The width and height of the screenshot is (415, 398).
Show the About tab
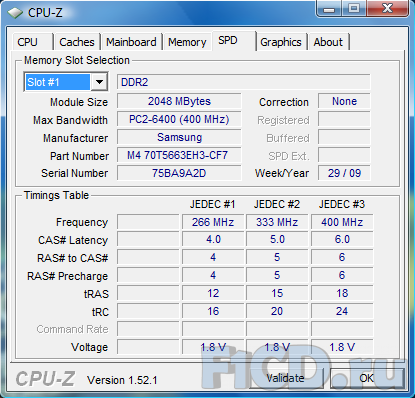click(x=328, y=42)
